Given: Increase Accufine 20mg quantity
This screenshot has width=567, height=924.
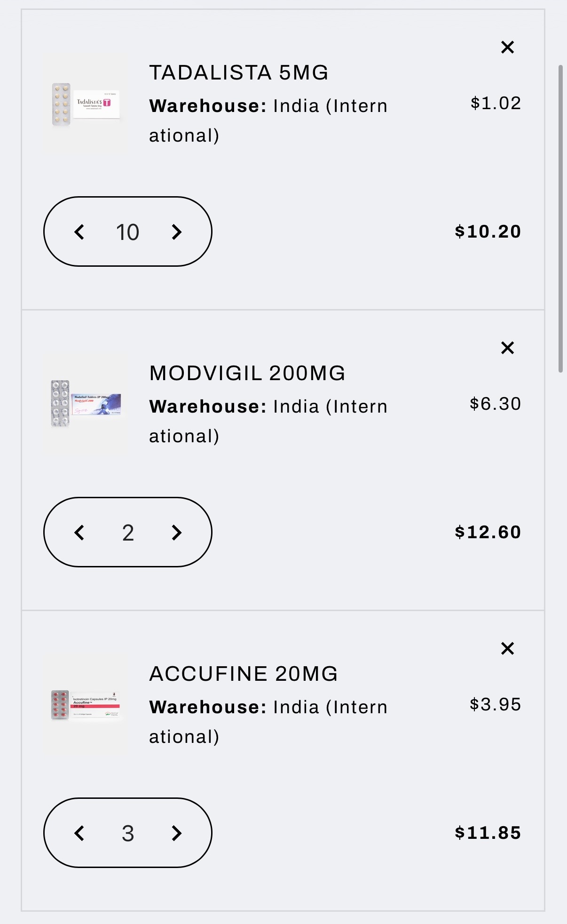Looking at the screenshot, I should [176, 833].
